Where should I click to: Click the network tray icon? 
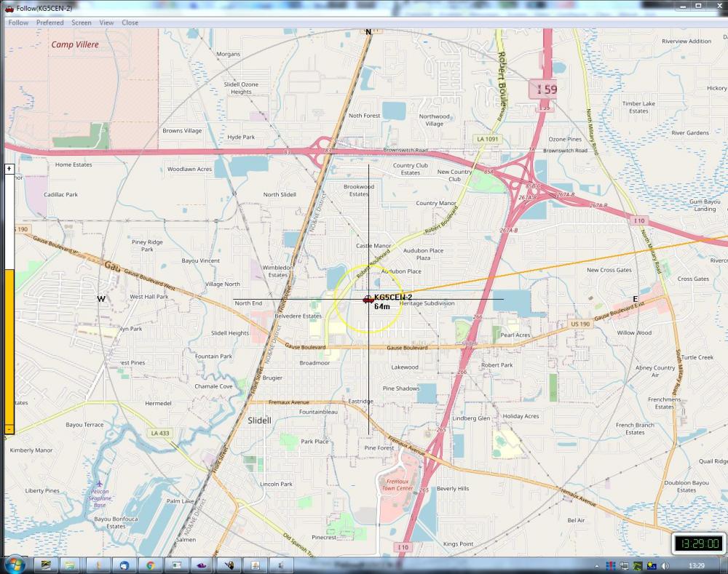pos(625,565)
